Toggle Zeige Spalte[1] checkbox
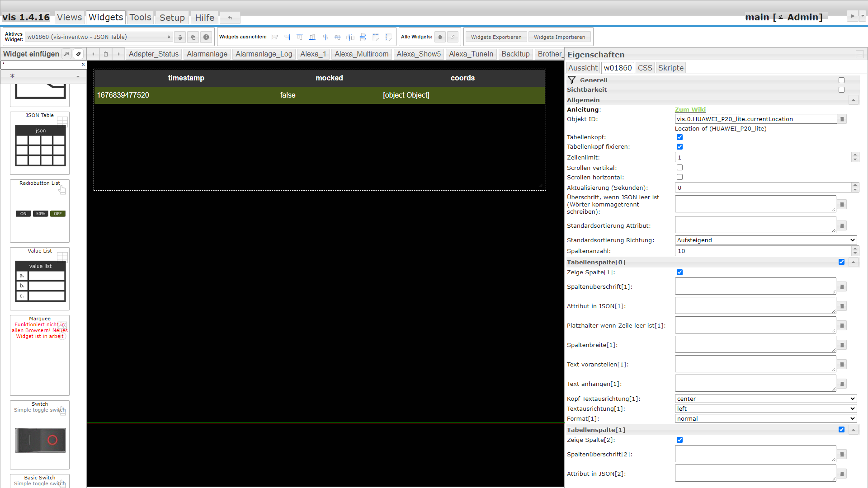 679,272
